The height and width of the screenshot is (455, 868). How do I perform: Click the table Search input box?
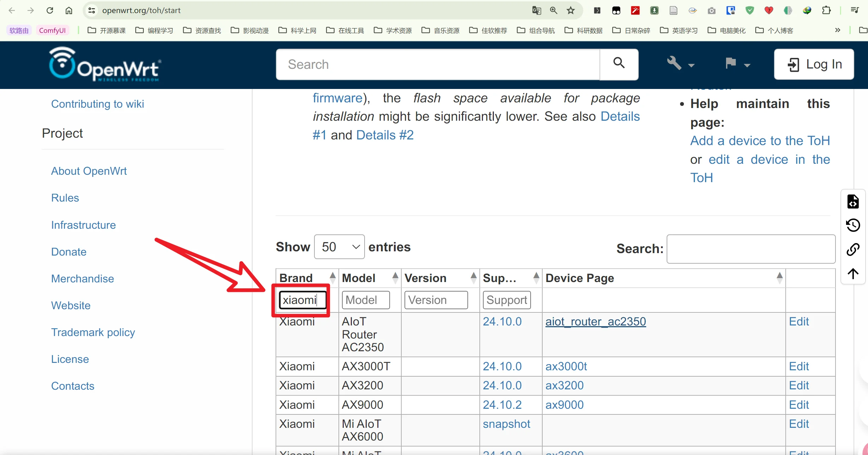pyautogui.click(x=751, y=249)
